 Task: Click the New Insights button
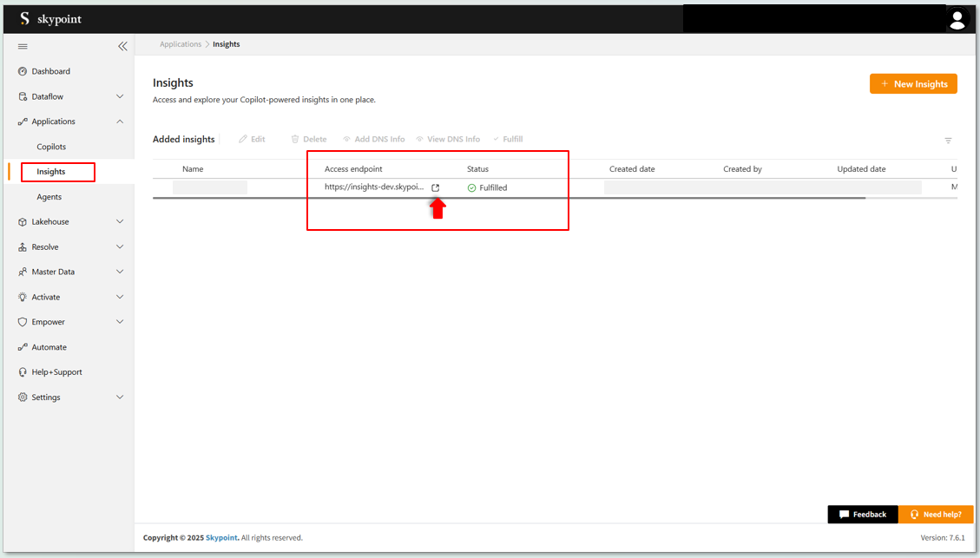pyautogui.click(x=913, y=83)
